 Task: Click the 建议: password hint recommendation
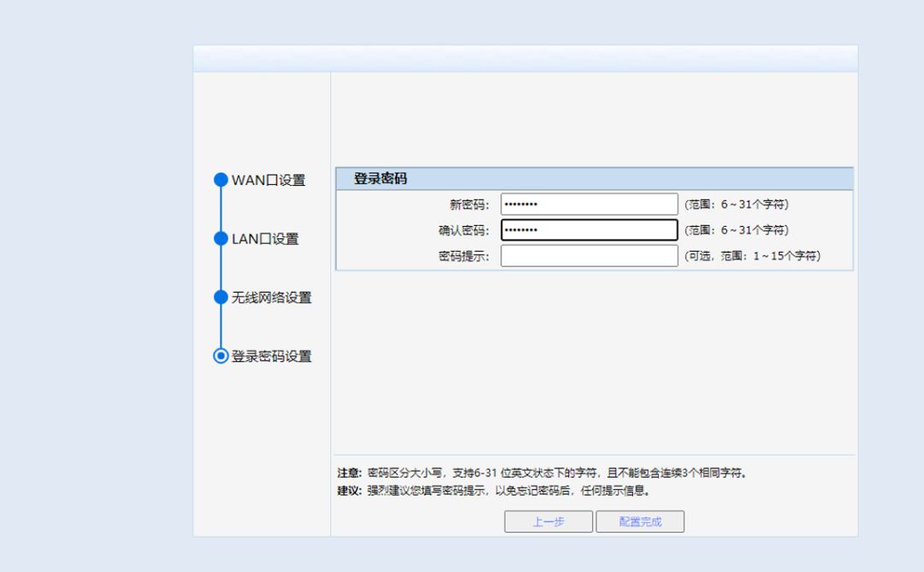tap(494, 491)
